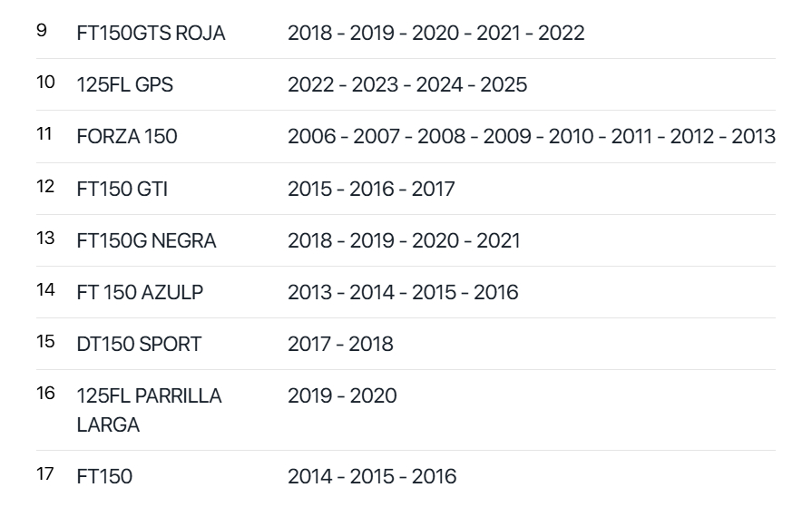Click the FT150 model in row 17
812x507 pixels.
pyautogui.click(x=103, y=476)
